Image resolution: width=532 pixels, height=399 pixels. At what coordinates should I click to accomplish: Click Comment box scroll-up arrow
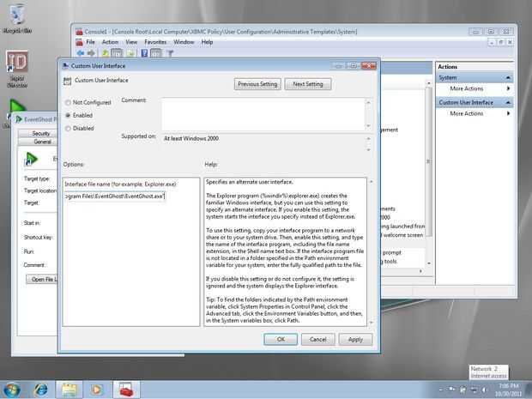pyautogui.click(x=368, y=102)
